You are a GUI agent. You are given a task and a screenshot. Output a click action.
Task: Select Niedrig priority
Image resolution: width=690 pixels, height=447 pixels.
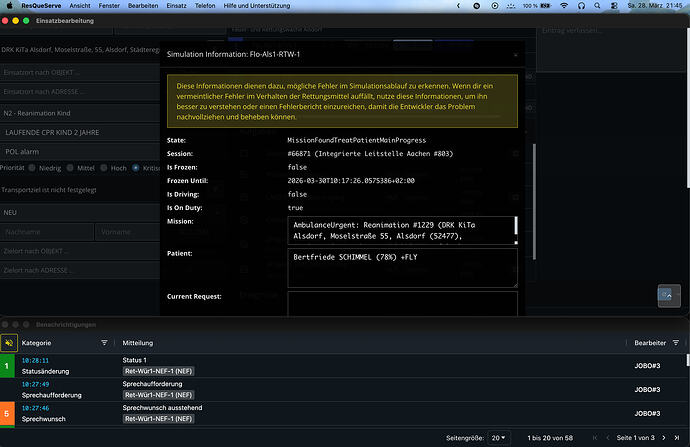[x=32, y=168]
